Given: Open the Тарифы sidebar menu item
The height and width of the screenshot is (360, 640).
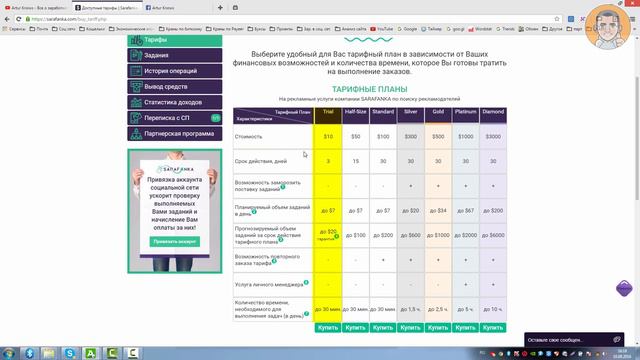Looking at the screenshot, I should (x=175, y=40).
